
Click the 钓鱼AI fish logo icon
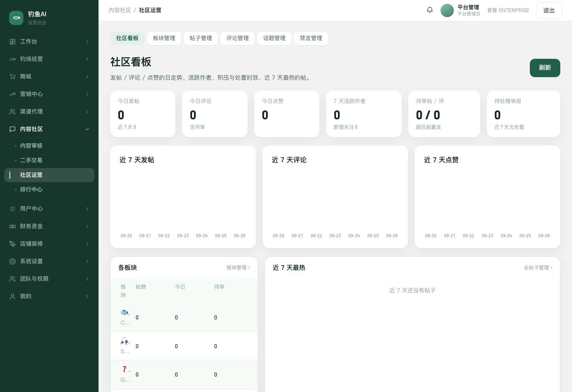point(16,18)
